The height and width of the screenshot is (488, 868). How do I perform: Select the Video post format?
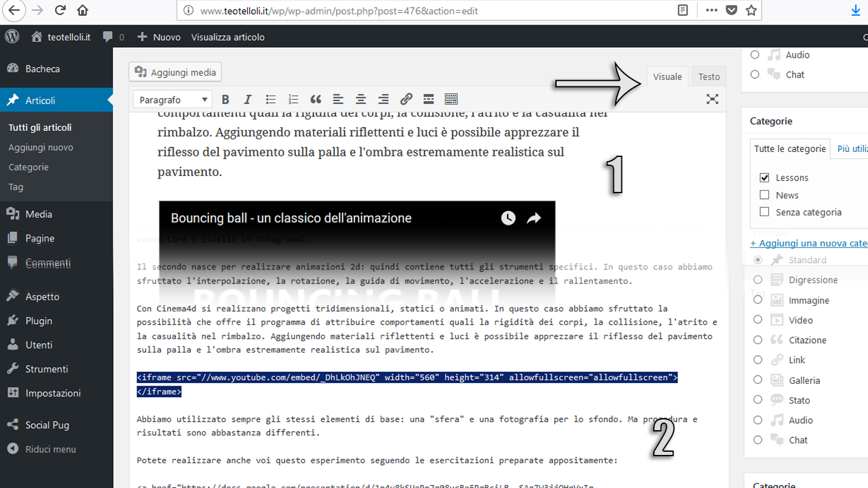(757, 320)
